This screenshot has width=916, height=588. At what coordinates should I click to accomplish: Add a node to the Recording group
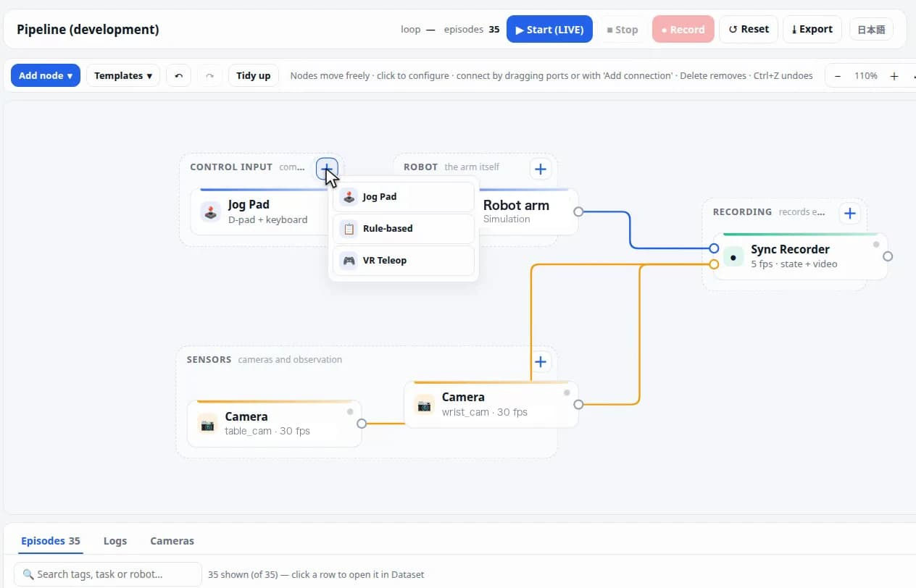pos(850,214)
